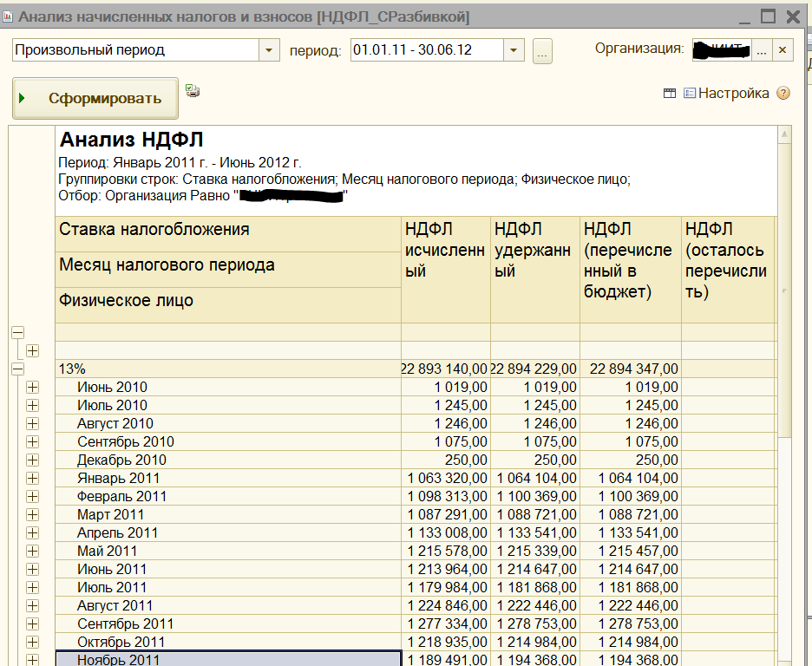Click the НДФЛ (осталось перечислить) column header

[728, 269]
